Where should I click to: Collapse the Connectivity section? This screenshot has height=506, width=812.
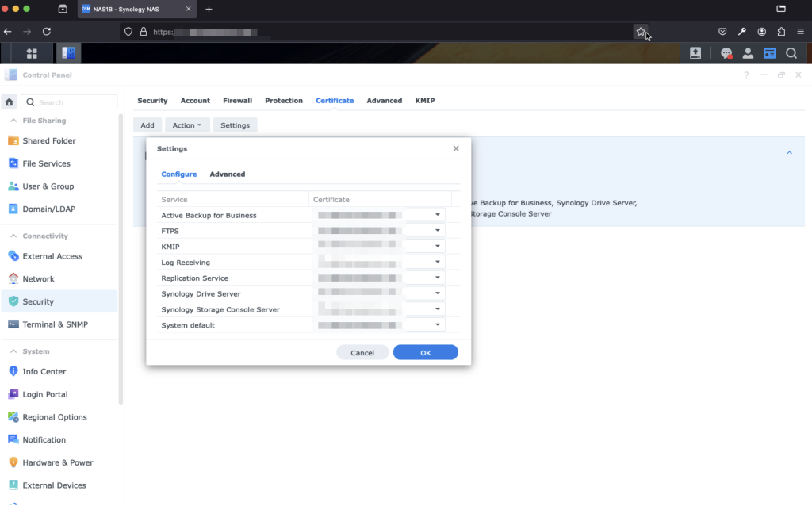(13, 236)
